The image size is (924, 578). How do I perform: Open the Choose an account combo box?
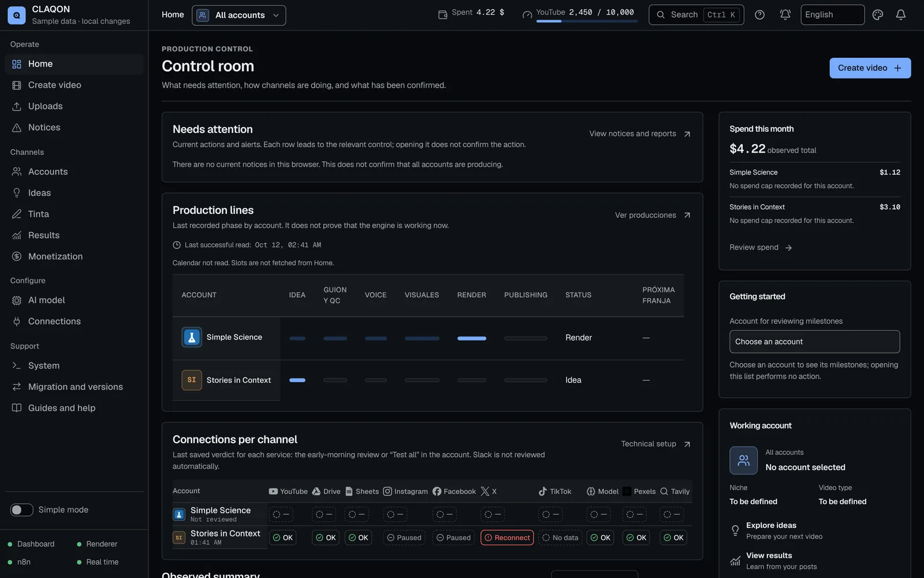[x=814, y=342]
